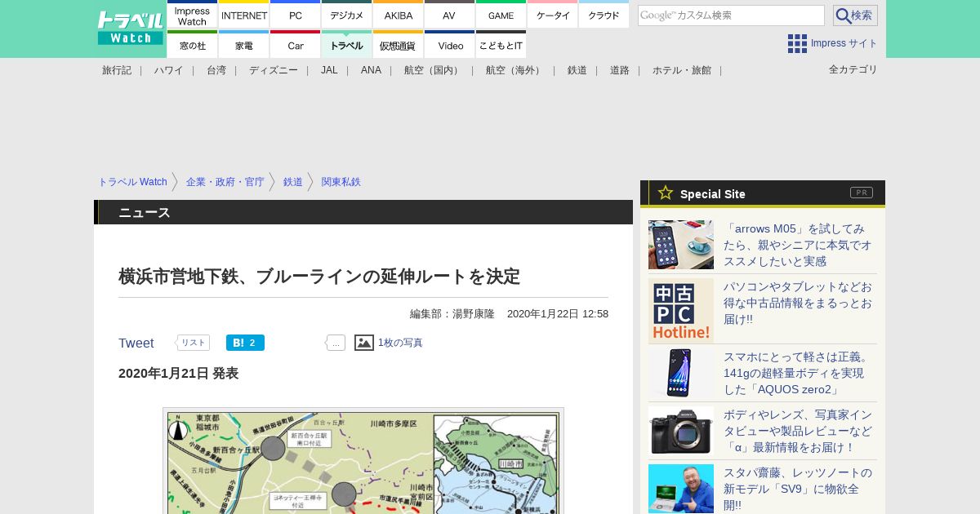980x514 pixels.
Task: Open the Blue Line route map image
Action: click(363, 462)
